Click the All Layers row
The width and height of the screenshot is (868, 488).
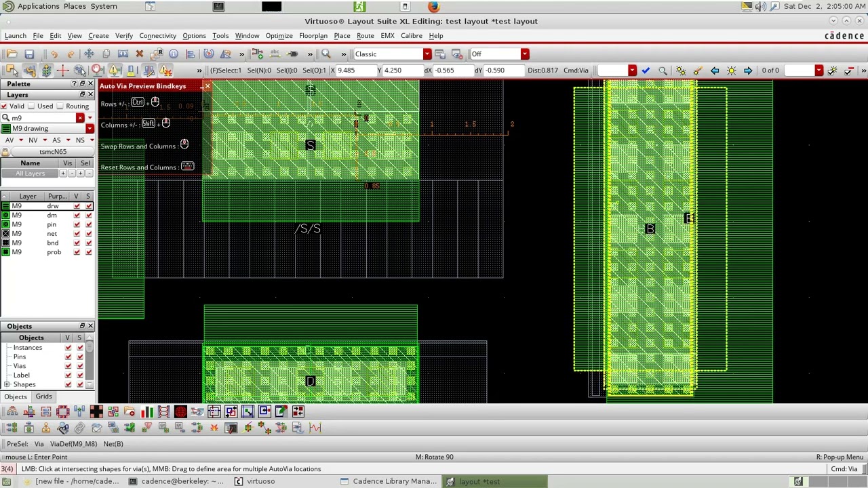(x=31, y=174)
